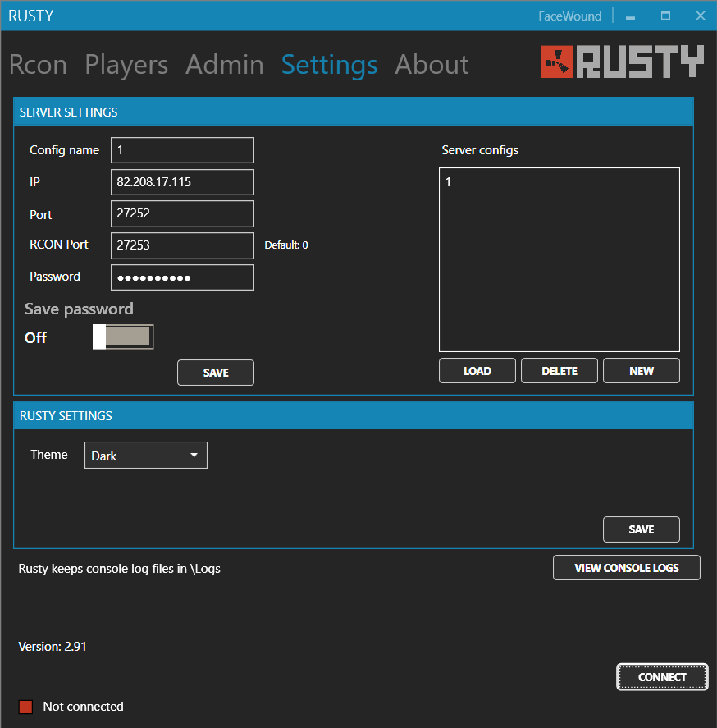Click the 'Default: 0' text
717x728 pixels.
(x=286, y=245)
